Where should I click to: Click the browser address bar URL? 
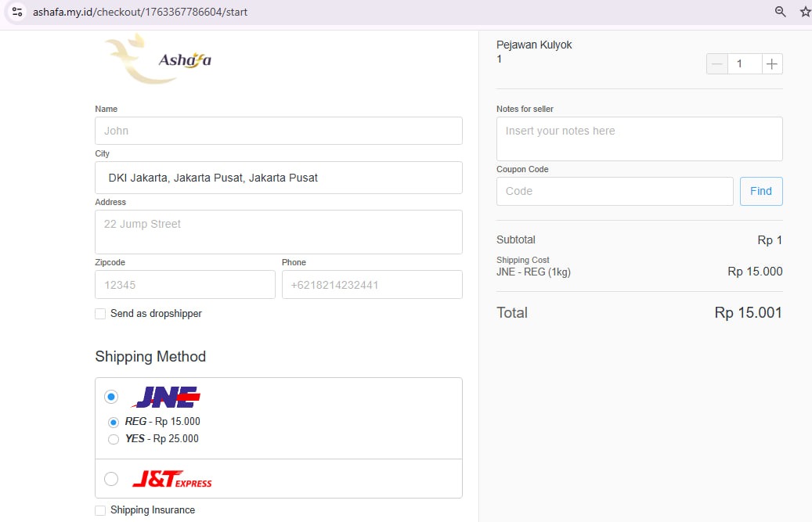(141, 13)
